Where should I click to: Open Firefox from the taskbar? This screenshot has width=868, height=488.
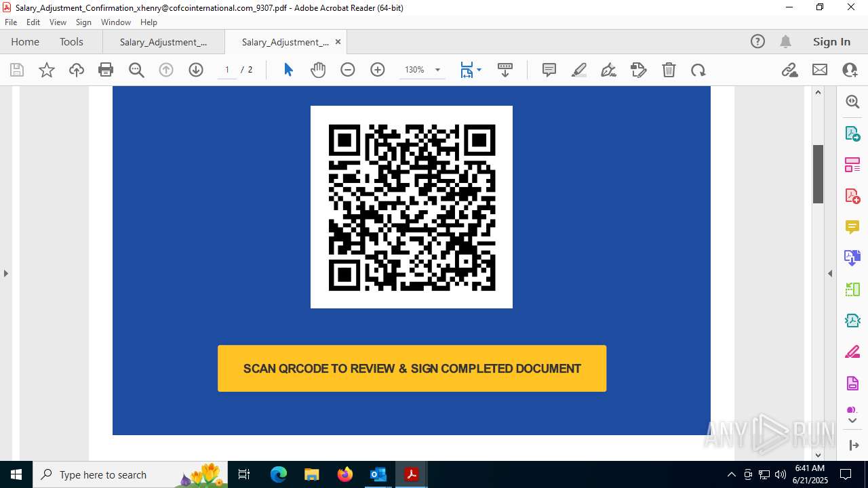pos(345,474)
